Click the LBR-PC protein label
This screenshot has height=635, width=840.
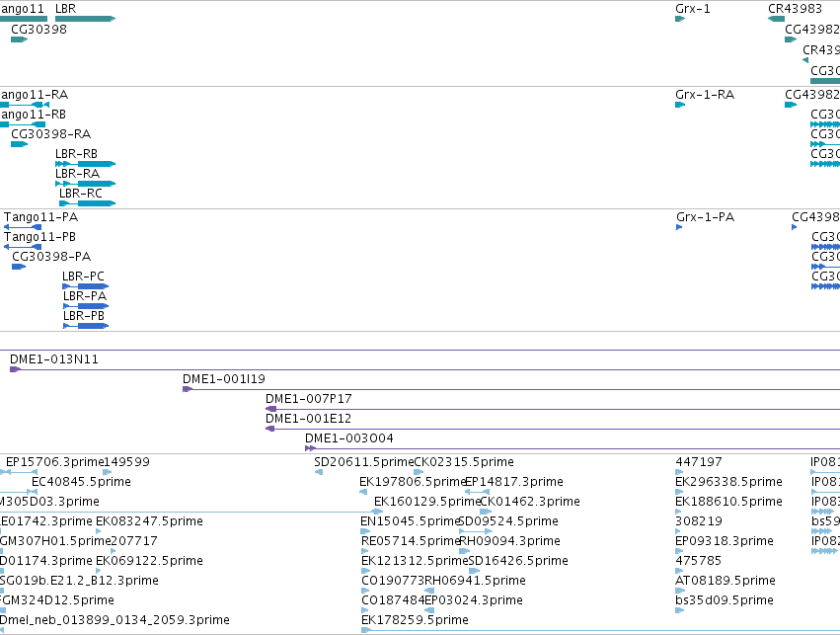(x=83, y=277)
